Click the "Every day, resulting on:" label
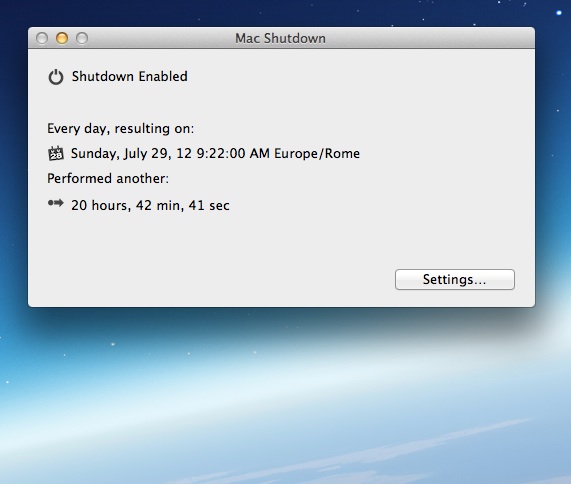Image resolution: width=571 pixels, height=484 pixels. pos(121,129)
